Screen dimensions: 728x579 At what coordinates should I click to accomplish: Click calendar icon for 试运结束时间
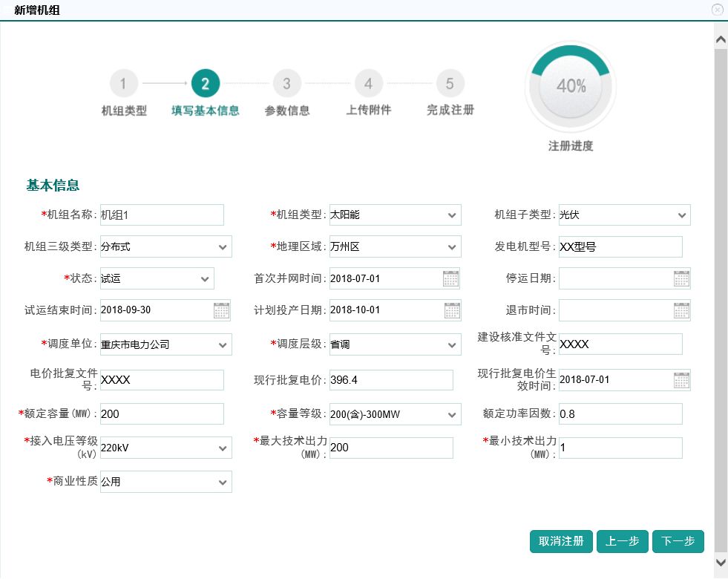(221, 310)
